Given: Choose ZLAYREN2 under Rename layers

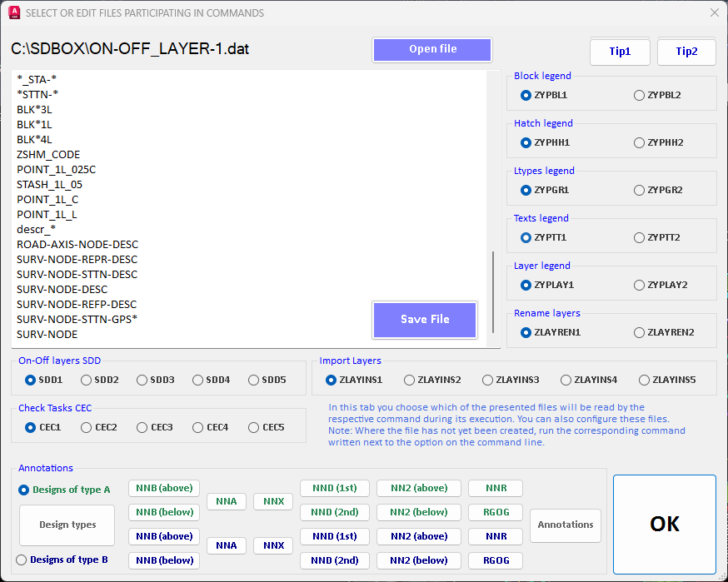Looking at the screenshot, I should pos(664,332).
